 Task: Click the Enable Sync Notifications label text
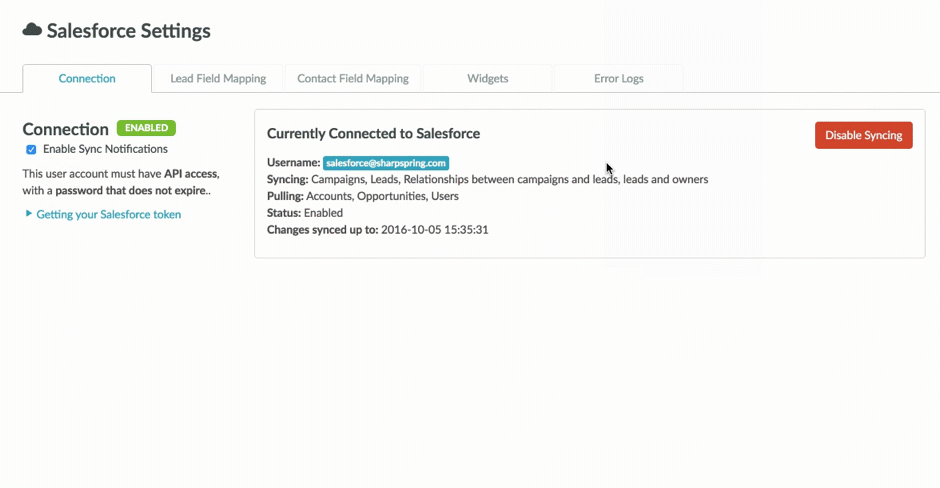click(x=105, y=150)
